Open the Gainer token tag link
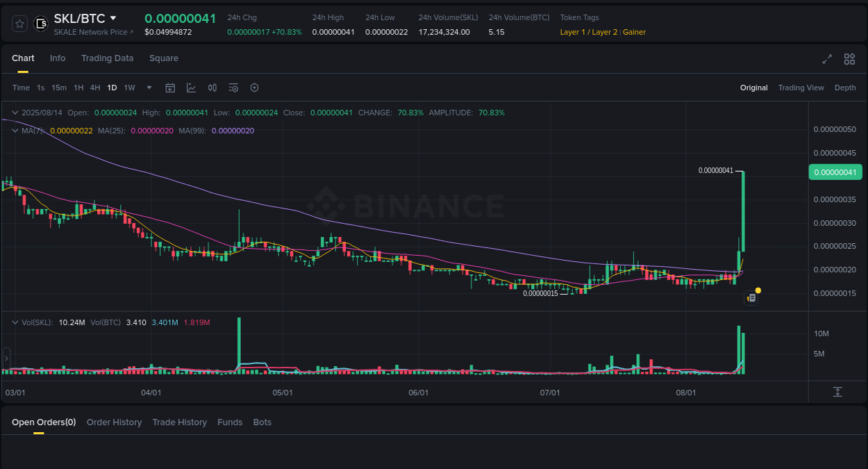 (x=634, y=32)
